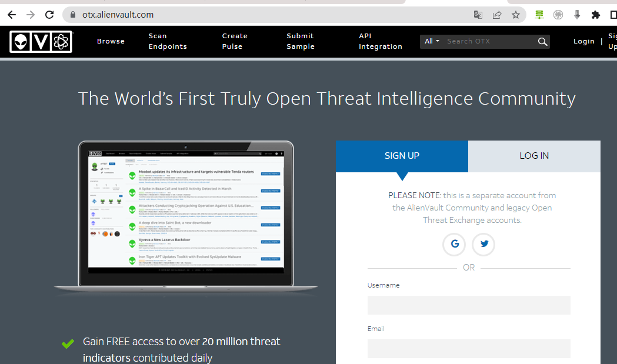
Task: Click the Username input field
Action: click(x=469, y=305)
